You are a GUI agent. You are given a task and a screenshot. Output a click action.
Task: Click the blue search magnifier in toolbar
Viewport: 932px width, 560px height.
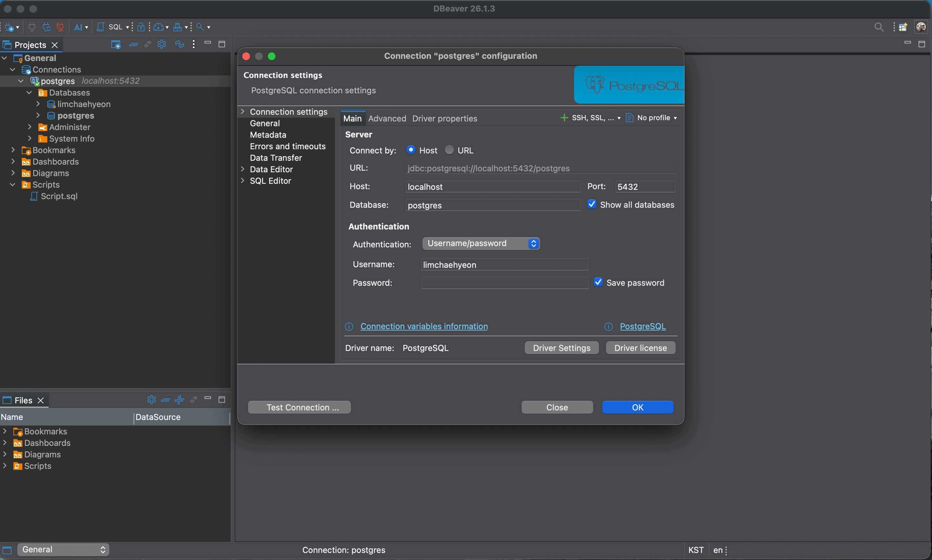tap(200, 27)
